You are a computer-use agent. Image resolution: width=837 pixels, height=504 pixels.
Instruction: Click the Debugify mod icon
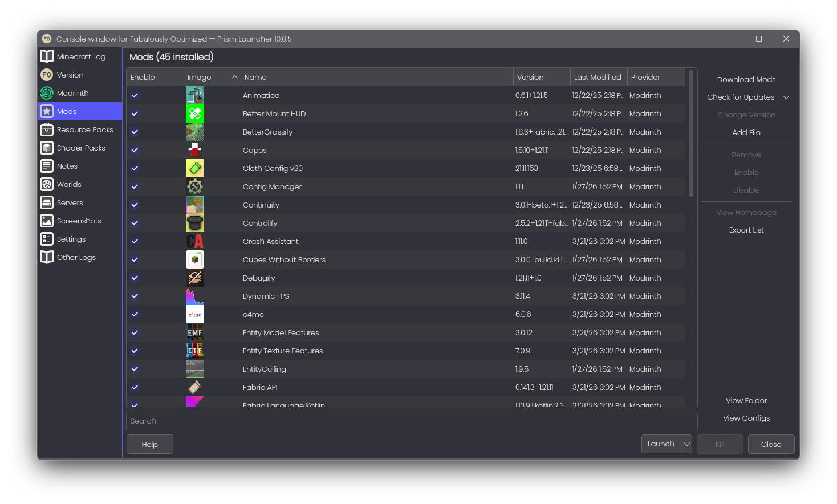[195, 278]
